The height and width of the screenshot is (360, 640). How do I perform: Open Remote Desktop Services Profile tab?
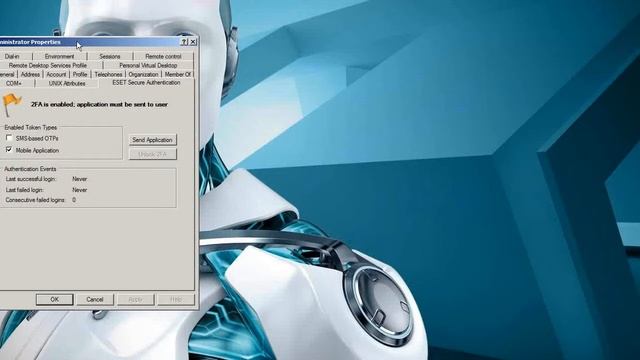[x=48, y=65]
